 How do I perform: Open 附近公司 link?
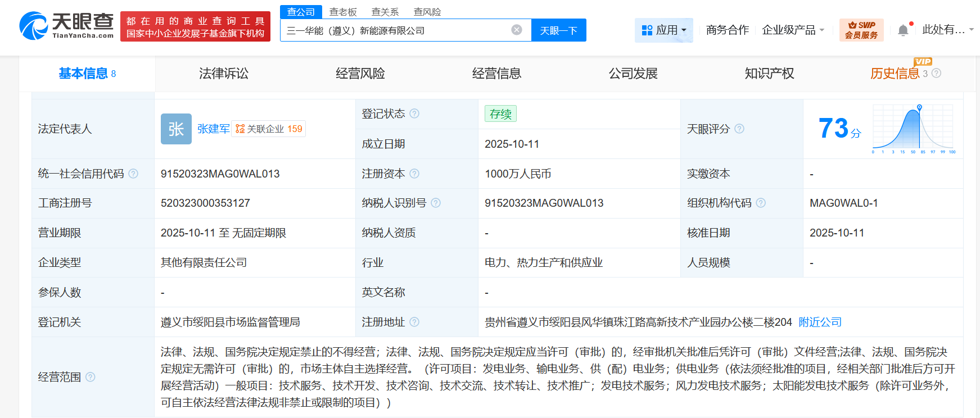[x=820, y=322]
